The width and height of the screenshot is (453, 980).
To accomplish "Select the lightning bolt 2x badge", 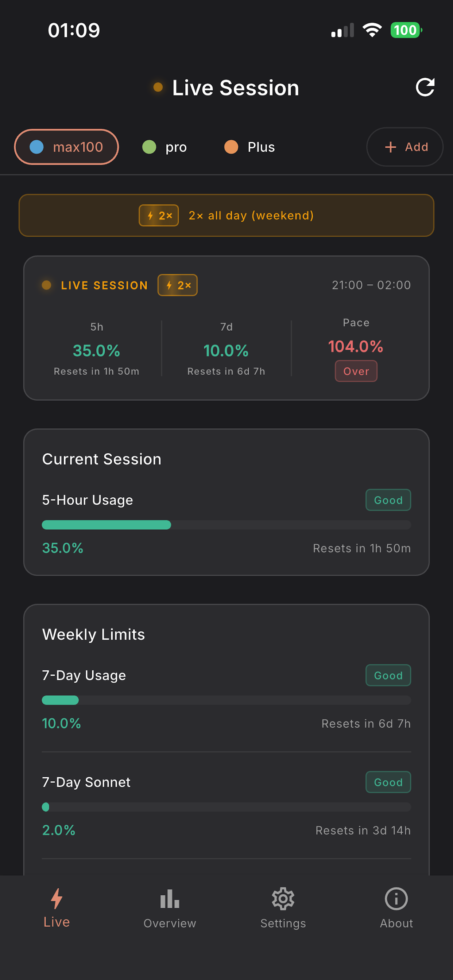I will 177,285.
